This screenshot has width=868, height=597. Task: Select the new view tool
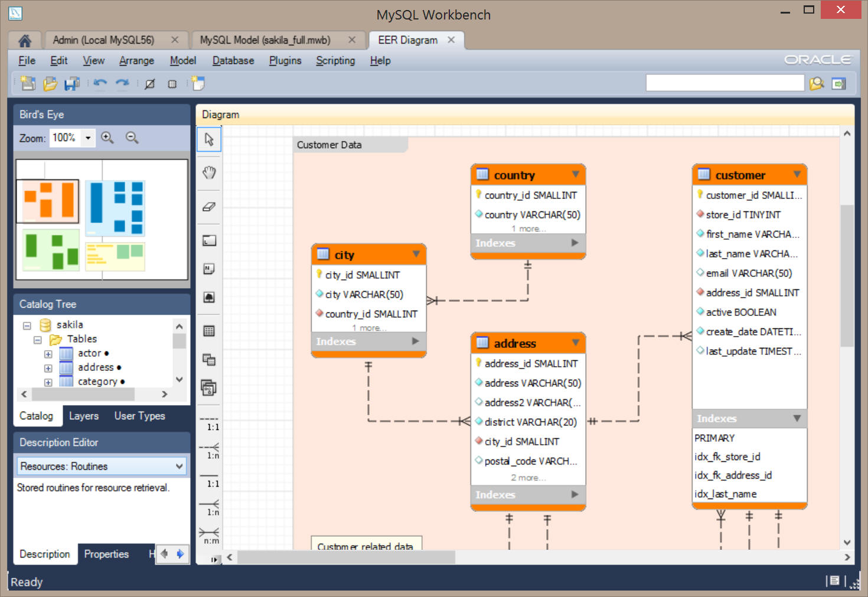209,360
